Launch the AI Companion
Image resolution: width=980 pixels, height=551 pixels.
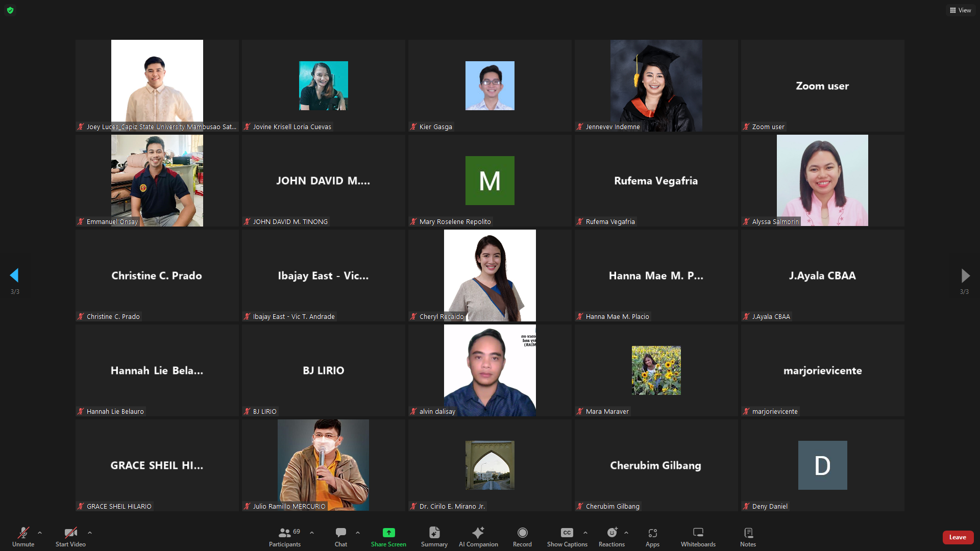[478, 537]
